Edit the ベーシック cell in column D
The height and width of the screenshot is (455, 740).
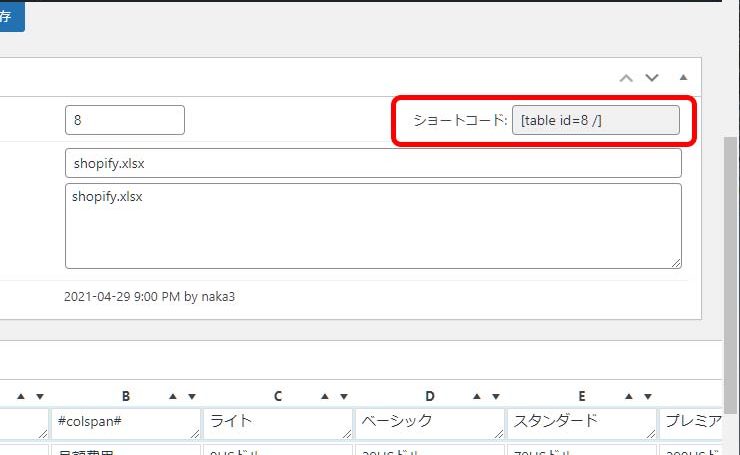429,423
